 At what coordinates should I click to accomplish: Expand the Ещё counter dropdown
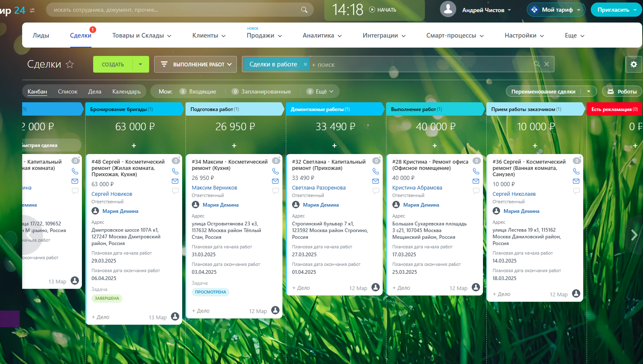(320, 91)
